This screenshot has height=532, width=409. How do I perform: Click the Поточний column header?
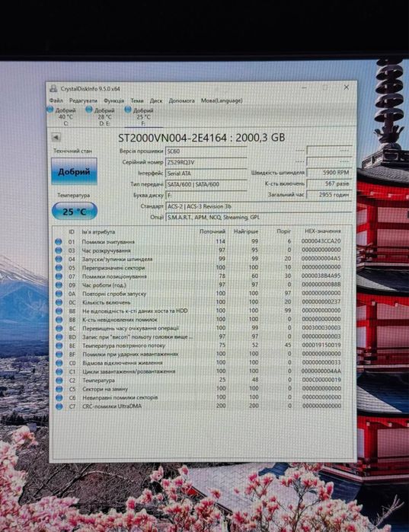click(212, 231)
